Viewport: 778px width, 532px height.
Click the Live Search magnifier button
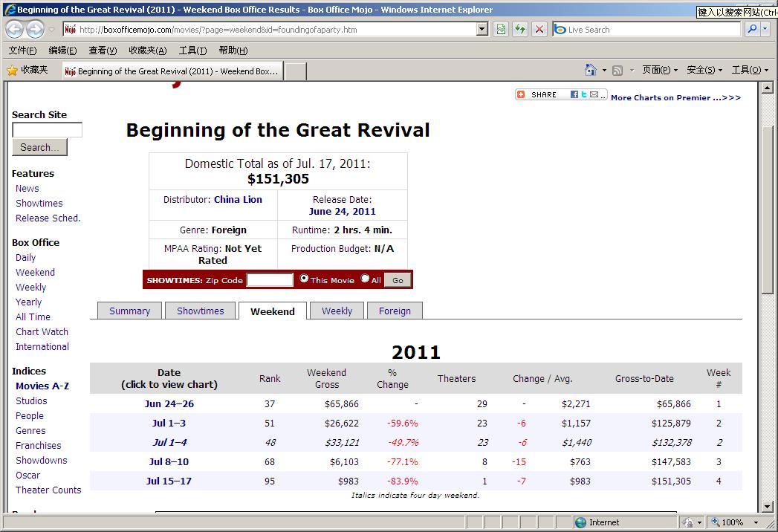(x=752, y=30)
